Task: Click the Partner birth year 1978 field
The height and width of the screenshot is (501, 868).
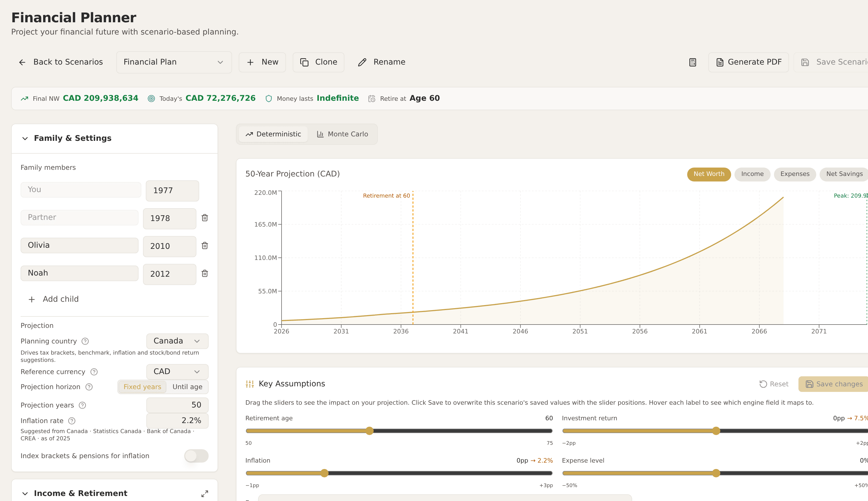Action: click(169, 218)
